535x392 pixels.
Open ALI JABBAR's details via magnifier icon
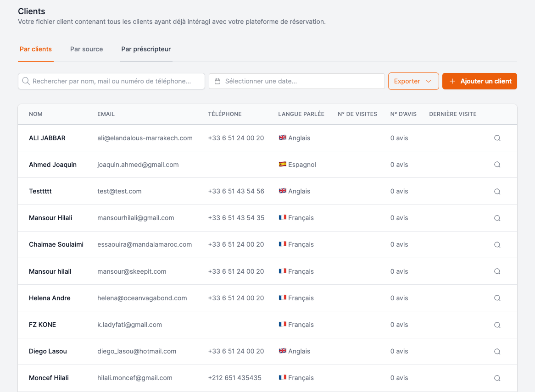click(497, 138)
